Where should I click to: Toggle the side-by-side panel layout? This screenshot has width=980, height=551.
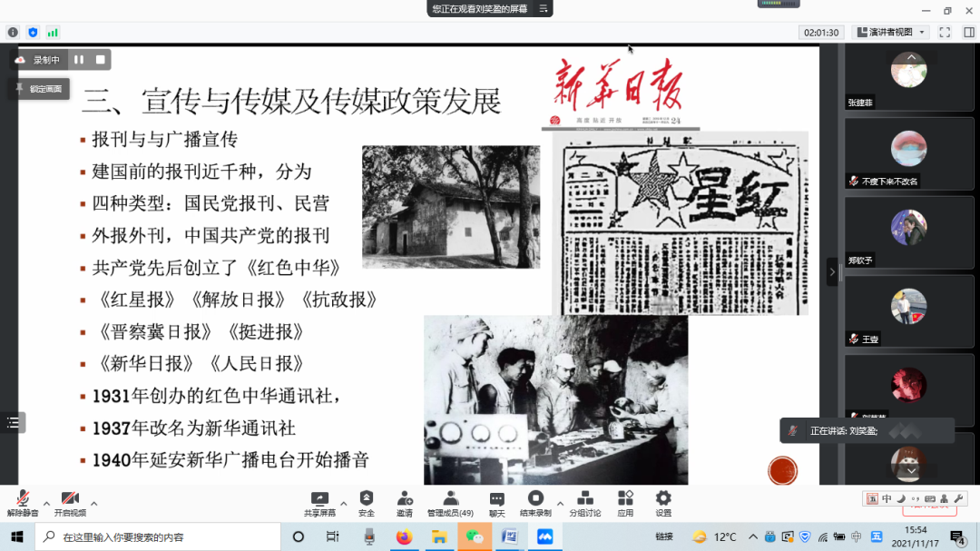click(968, 33)
